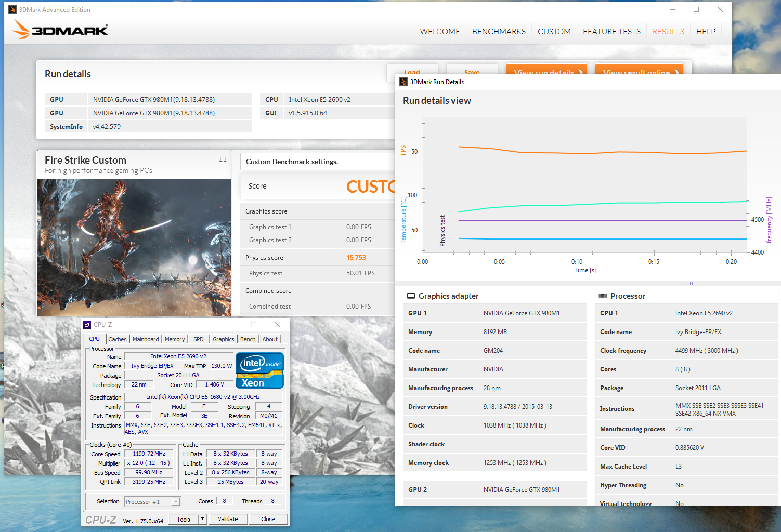
Task: Click the 3DMark Run Details title bar icon
Action: [x=403, y=82]
